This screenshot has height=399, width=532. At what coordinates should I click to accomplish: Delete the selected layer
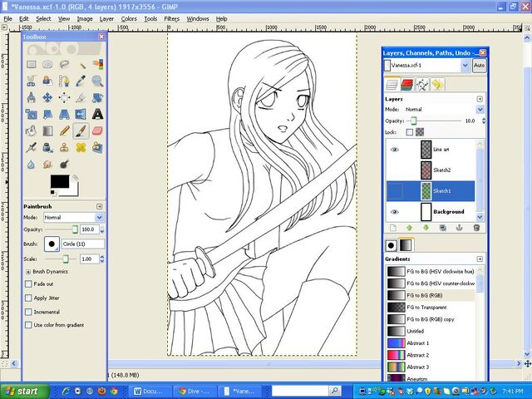476,228
